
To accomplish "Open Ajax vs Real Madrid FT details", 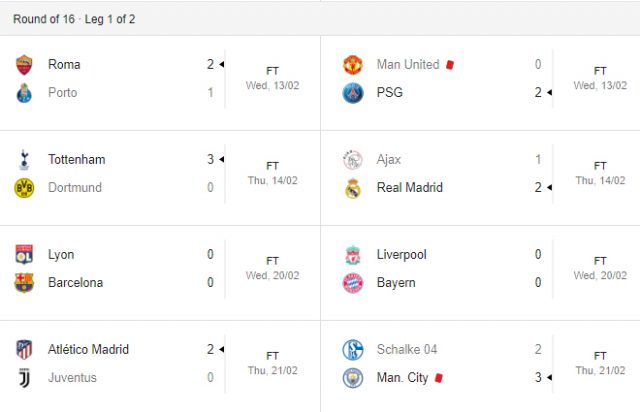I will click(x=600, y=173).
